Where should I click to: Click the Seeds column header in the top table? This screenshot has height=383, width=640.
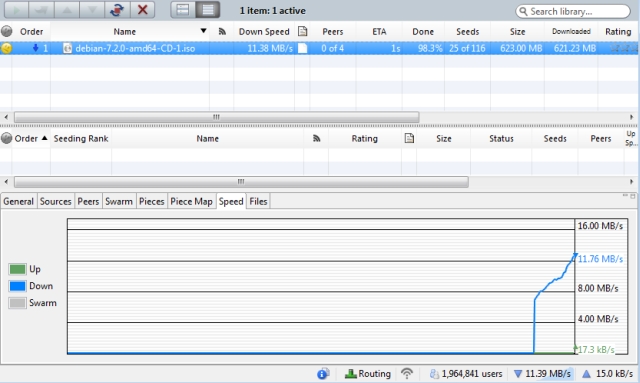tap(467, 32)
